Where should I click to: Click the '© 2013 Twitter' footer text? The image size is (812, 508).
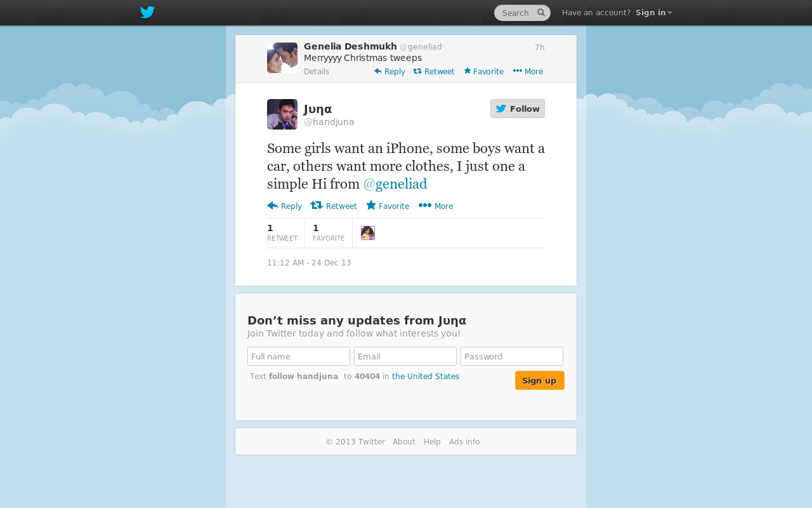(355, 442)
